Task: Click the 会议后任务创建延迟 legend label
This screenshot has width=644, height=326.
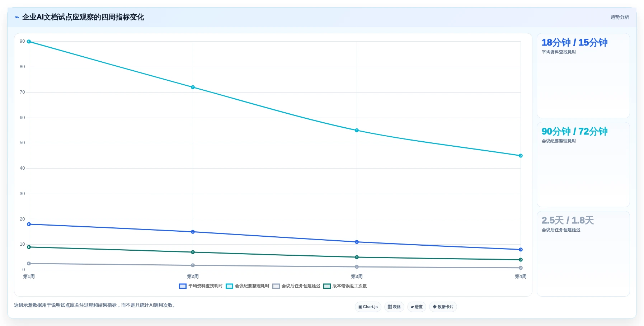Action: pos(301,286)
